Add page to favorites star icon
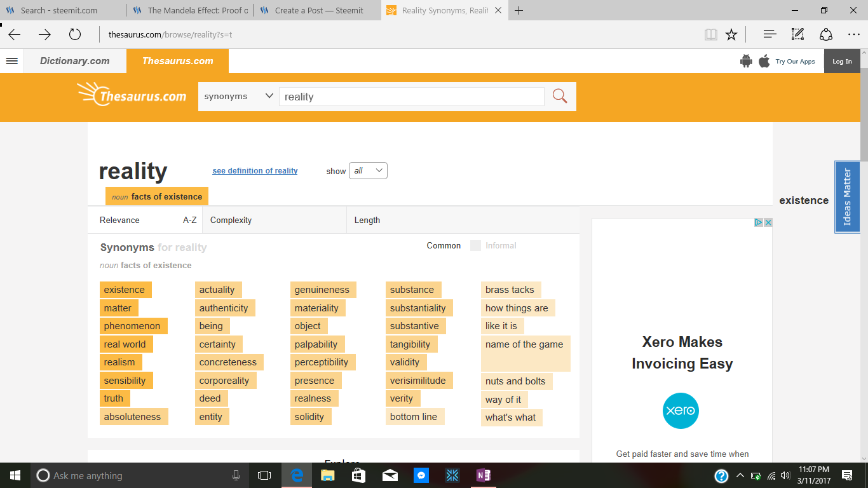The image size is (868, 488). coord(731,34)
